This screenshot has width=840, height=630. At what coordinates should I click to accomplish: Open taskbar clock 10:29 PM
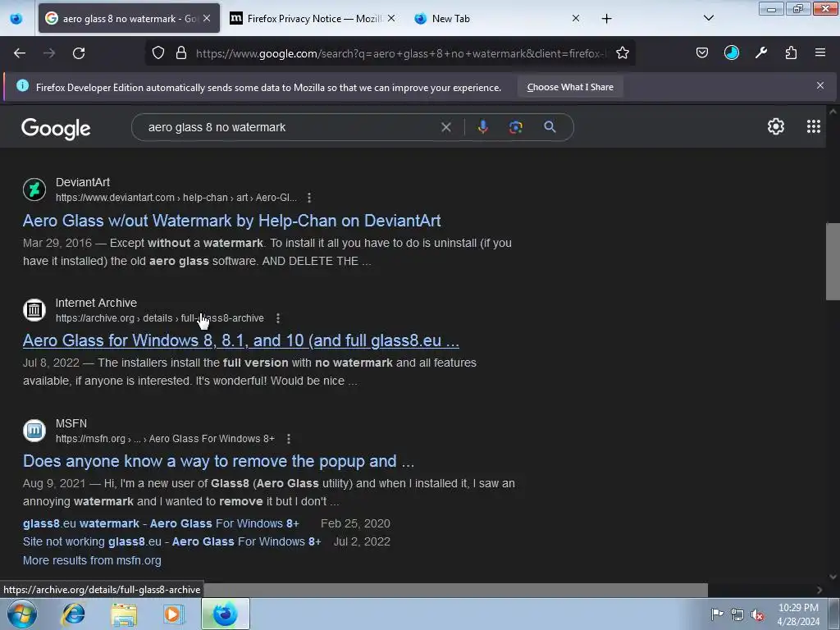(x=798, y=614)
